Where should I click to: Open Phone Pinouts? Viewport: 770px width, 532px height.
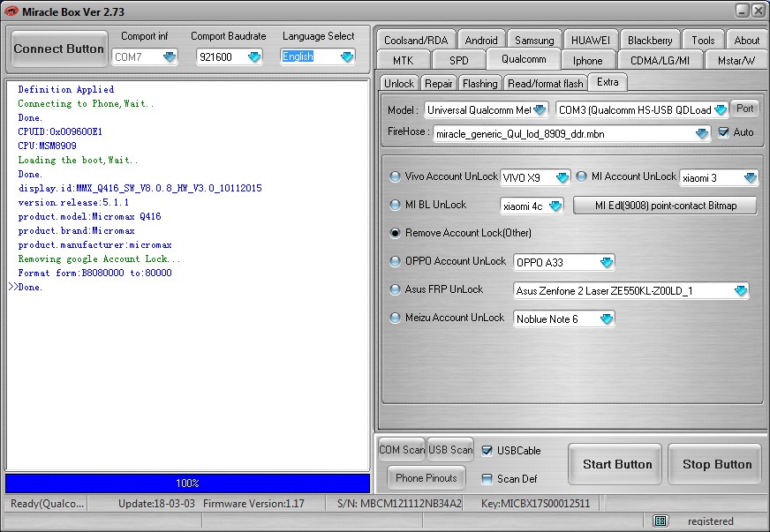[427, 478]
